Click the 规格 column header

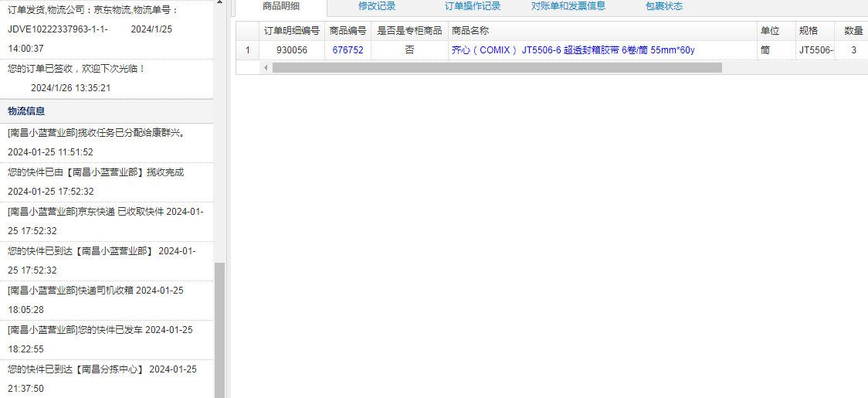tap(815, 31)
